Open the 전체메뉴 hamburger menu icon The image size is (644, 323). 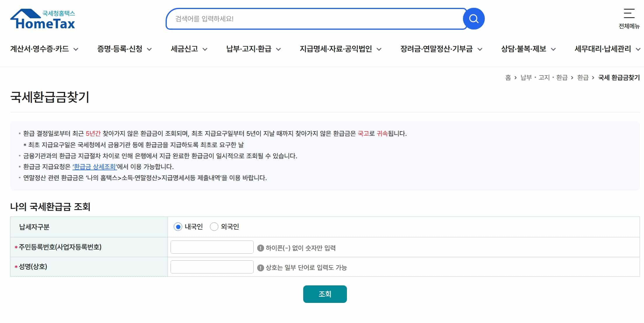coord(629,14)
